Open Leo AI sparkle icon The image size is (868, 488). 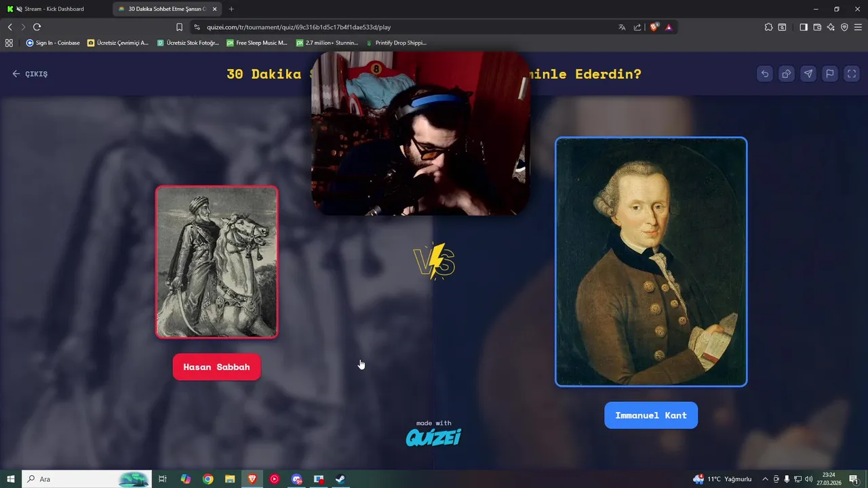(x=831, y=27)
